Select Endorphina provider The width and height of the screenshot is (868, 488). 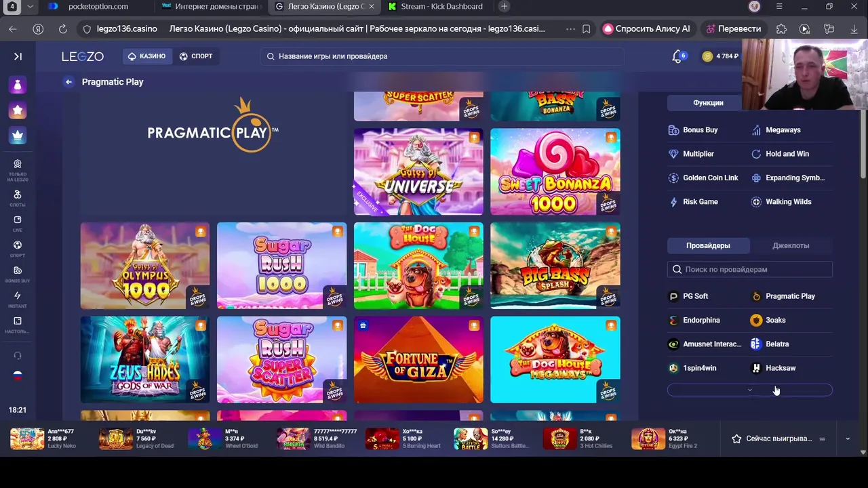[694, 320]
